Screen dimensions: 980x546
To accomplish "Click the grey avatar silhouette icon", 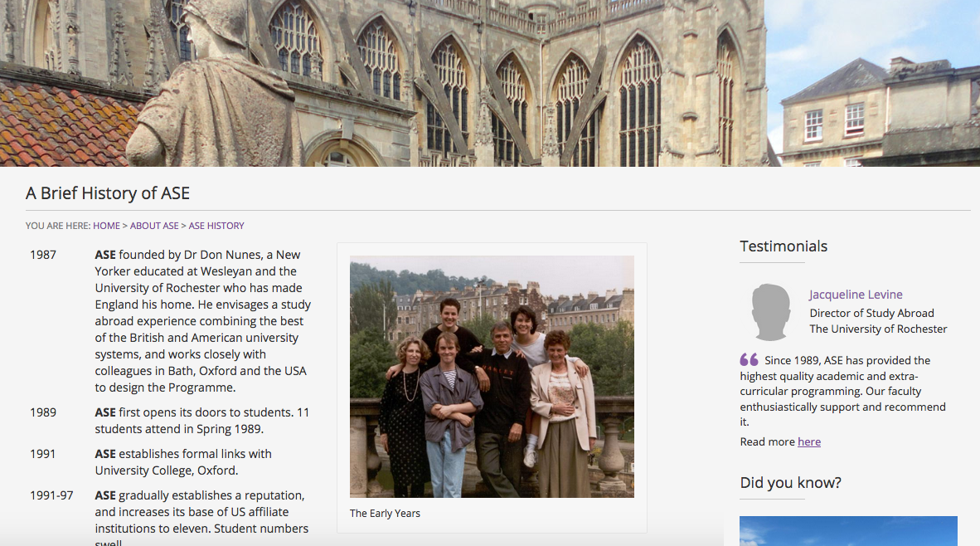I will coord(769,312).
